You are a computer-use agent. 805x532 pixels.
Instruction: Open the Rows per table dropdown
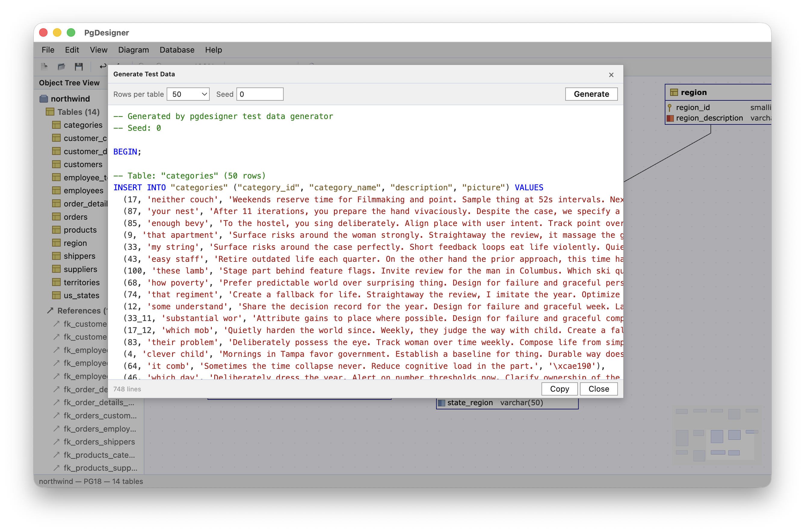pos(188,94)
